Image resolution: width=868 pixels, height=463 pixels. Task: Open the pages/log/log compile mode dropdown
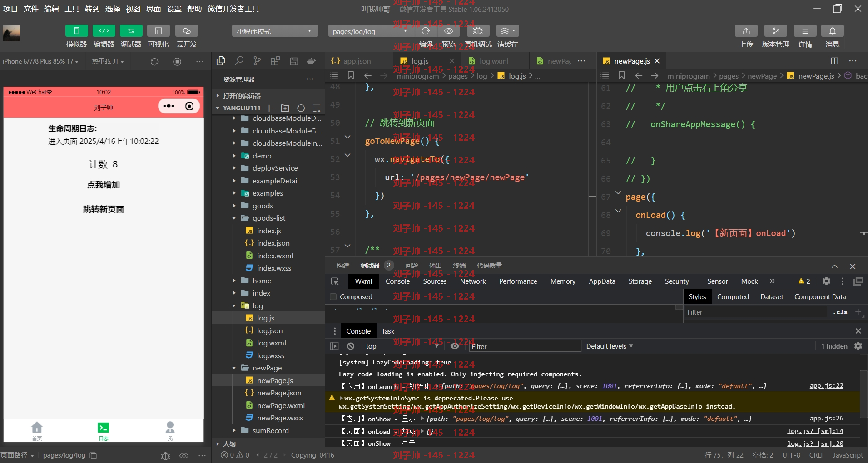(x=370, y=31)
